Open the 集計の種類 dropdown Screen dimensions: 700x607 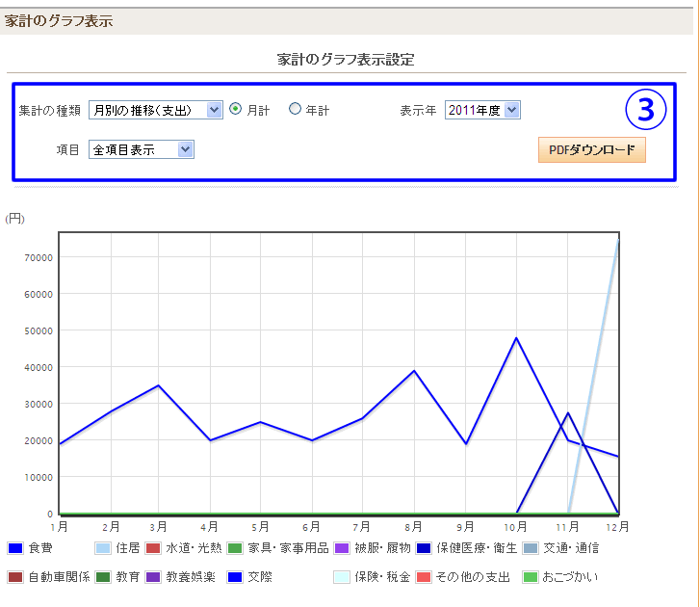pyautogui.click(x=155, y=110)
